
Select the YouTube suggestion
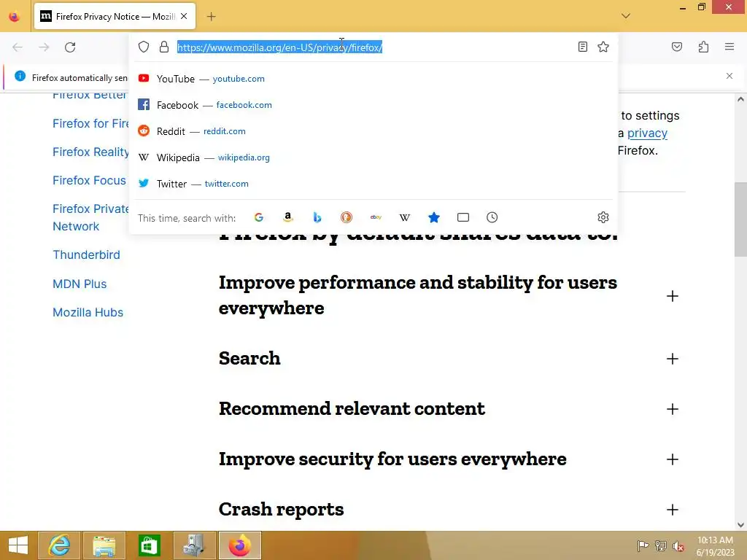point(373,79)
